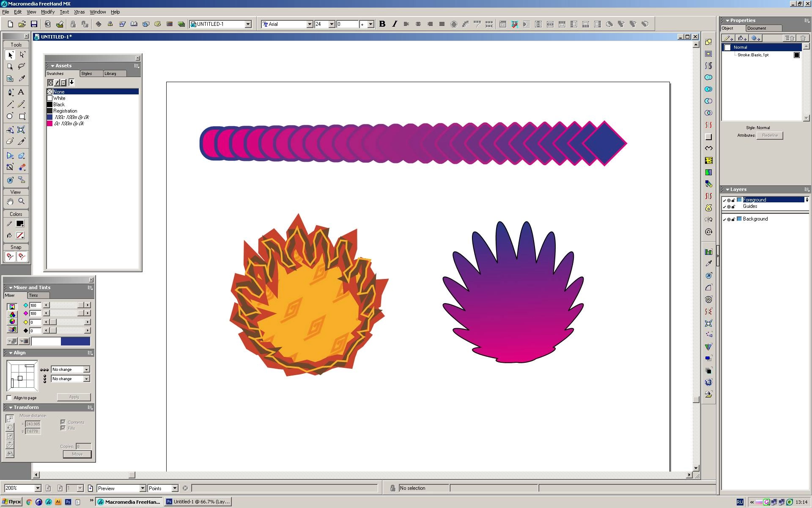
Task: Click the Apply button in Align
Action: [x=74, y=397]
